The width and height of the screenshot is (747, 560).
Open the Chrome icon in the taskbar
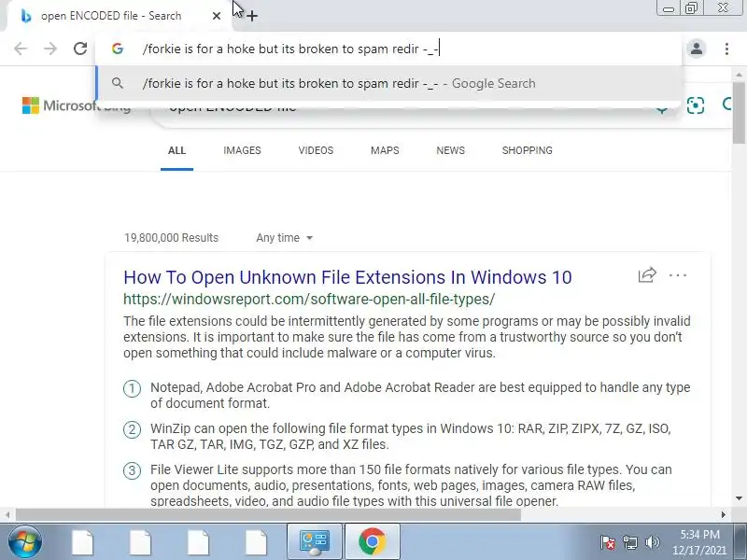click(372, 542)
